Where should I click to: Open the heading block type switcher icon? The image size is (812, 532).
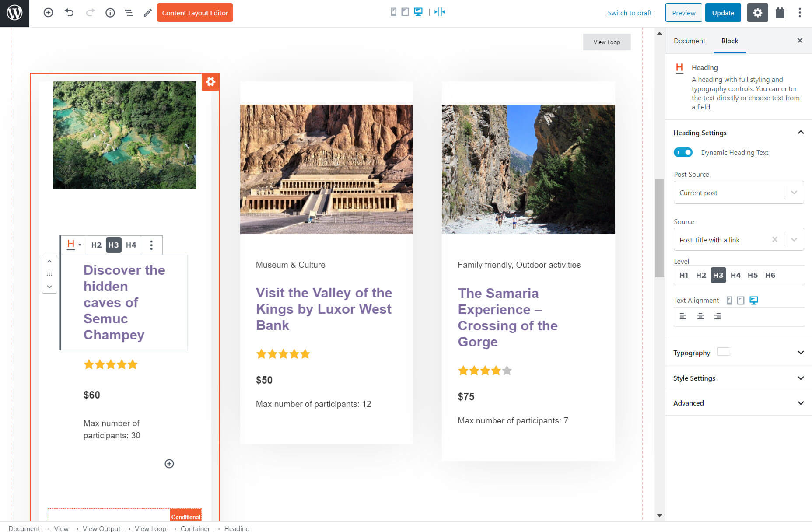(73, 245)
